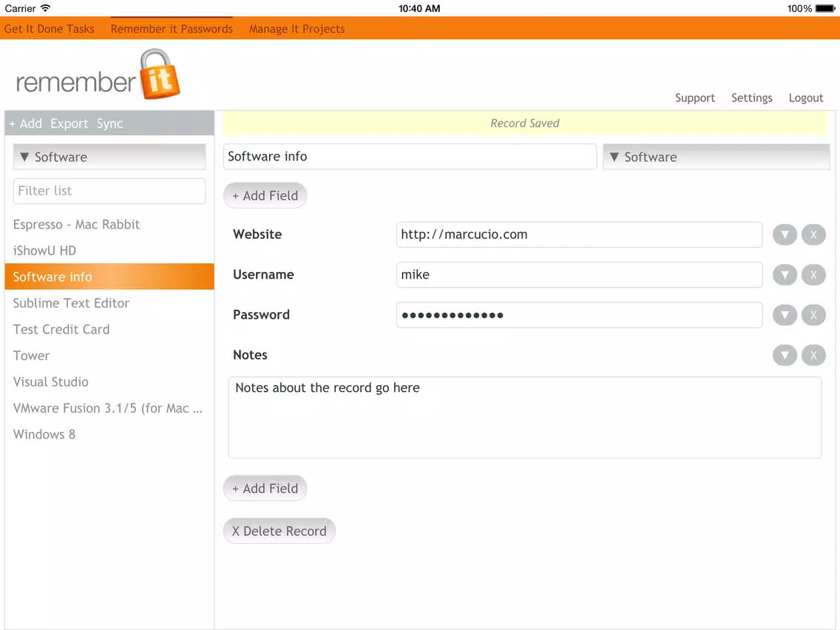Image resolution: width=840 pixels, height=630 pixels.
Task: Select Windows 8 record
Action: [109, 435]
